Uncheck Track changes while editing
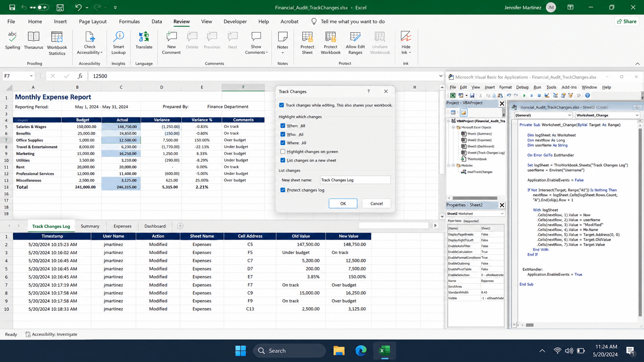The height and width of the screenshot is (362, 644). tap(282, 105)
